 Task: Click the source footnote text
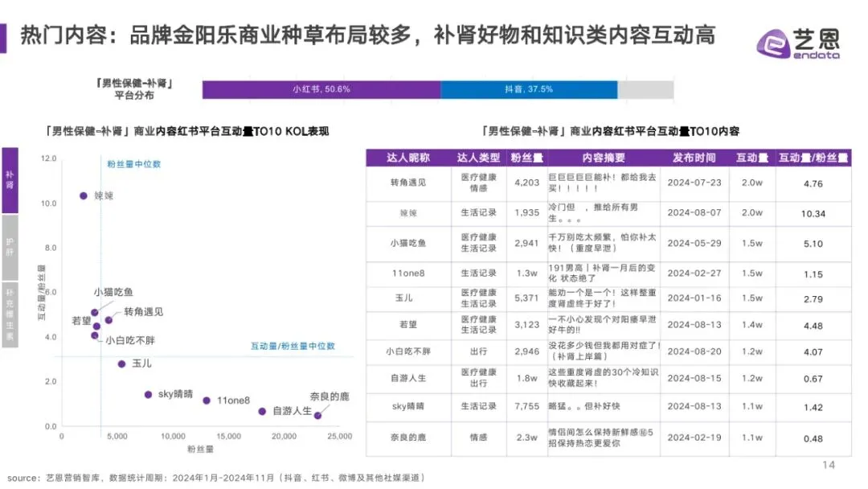(216, 478)
